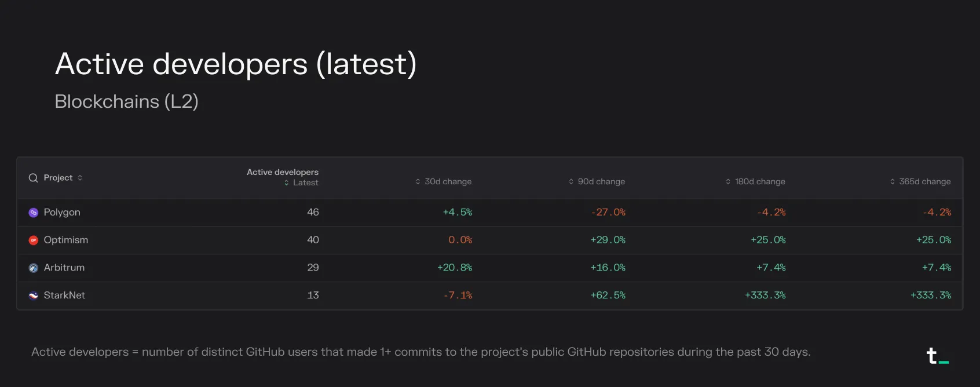Click the Arbitrum logo icon
This screenshot has height=387, width=980.
(34, 268)
